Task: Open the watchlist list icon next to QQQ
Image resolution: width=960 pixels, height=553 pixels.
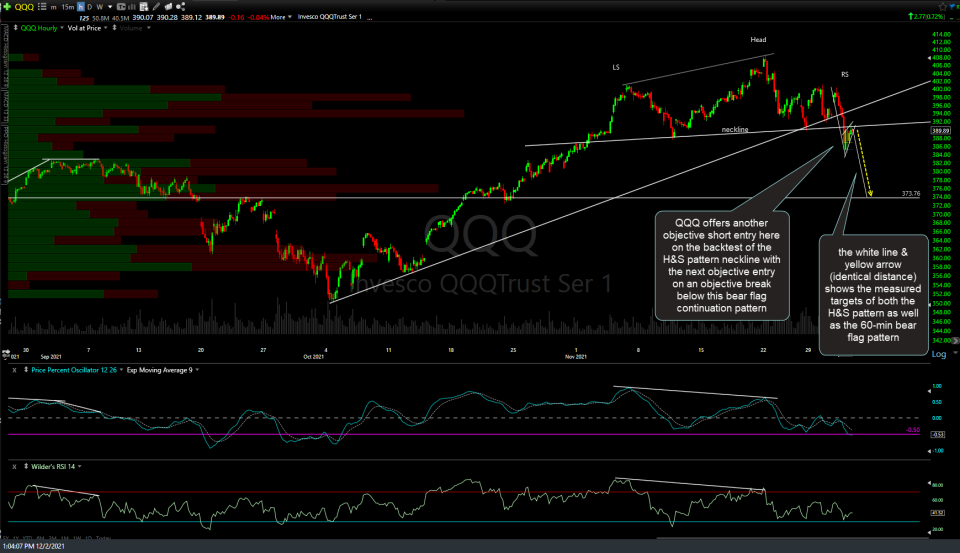Action: click(x=42, y=6)
